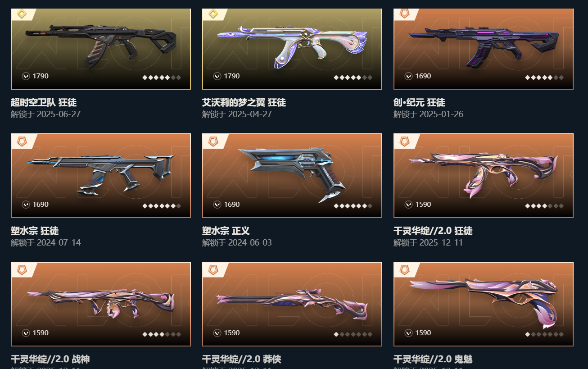
Task: Open the 超时空卫队 狂徒 weapon skin image
Action: [101, 49]
